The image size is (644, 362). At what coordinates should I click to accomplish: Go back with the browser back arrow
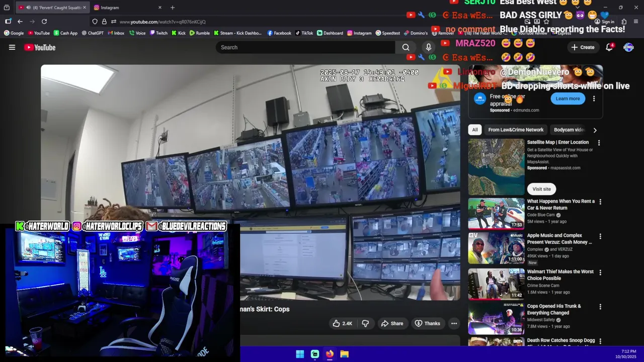20,22
